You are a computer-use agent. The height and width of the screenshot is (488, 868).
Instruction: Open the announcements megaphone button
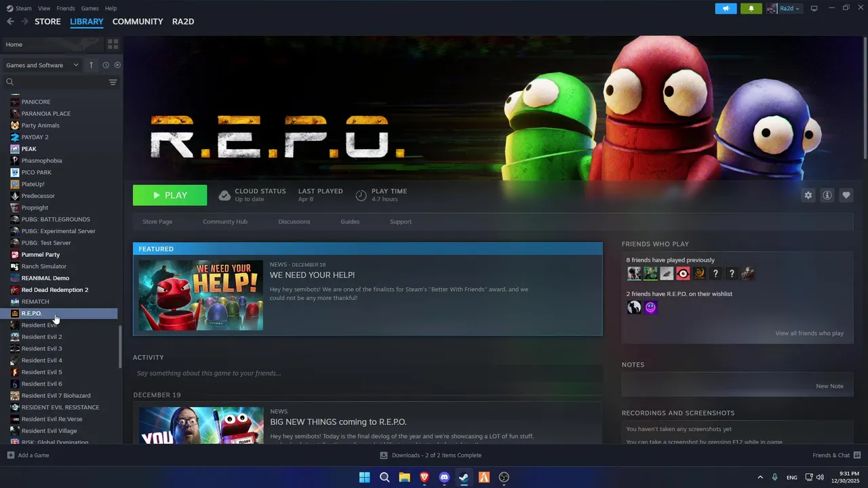(x=726, y=8)
